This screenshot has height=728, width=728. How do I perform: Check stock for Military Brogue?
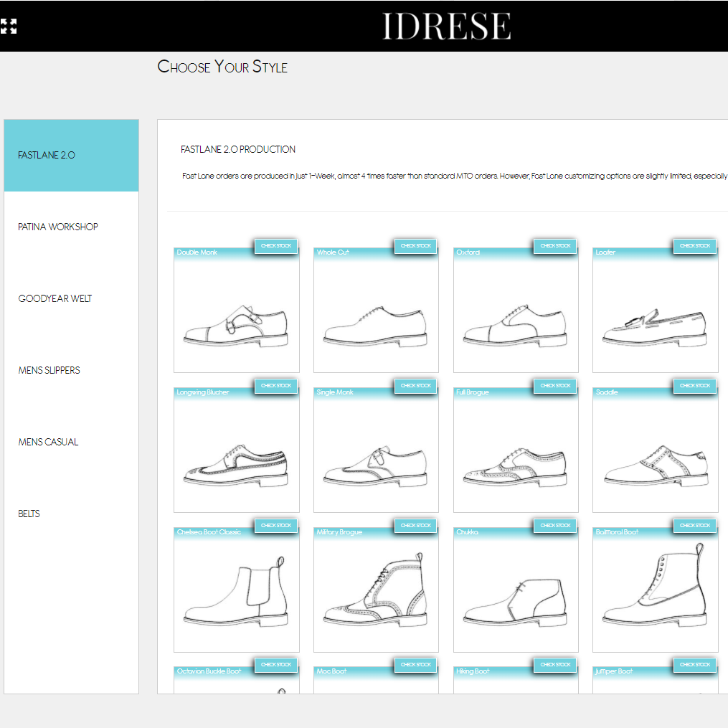click(x=415, y=525)
